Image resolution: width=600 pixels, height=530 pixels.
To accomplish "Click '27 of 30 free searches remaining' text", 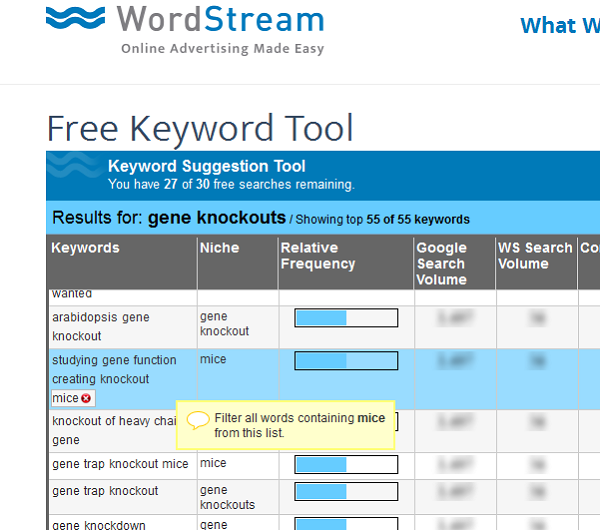I will click(259, 184).
